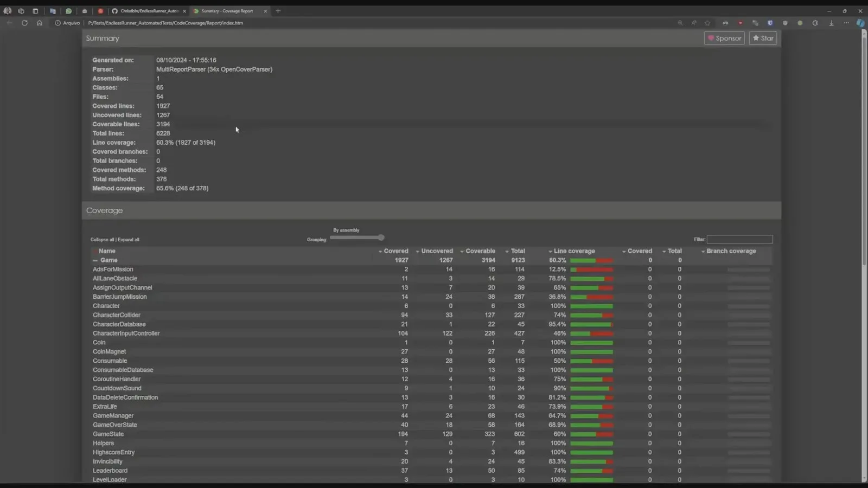Sort by the Uncovered column arrow
The image size is (868, 488).
[x=418, y=252]
